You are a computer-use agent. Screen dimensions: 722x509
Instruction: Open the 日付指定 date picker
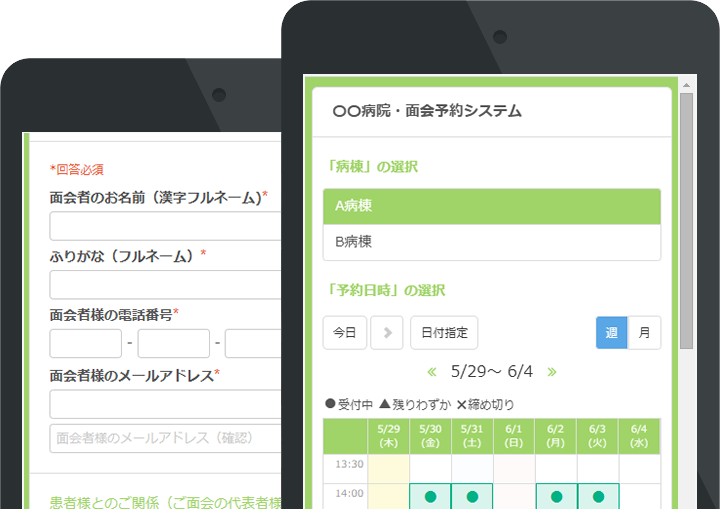[x=444, y=333]
